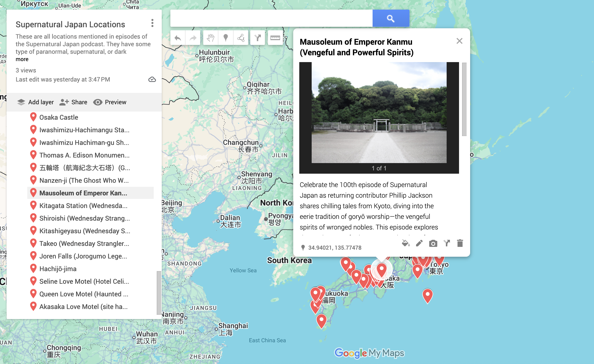594x364 pixels.
Task: Add image with the camera icon
Action: [x=433, y=243]
